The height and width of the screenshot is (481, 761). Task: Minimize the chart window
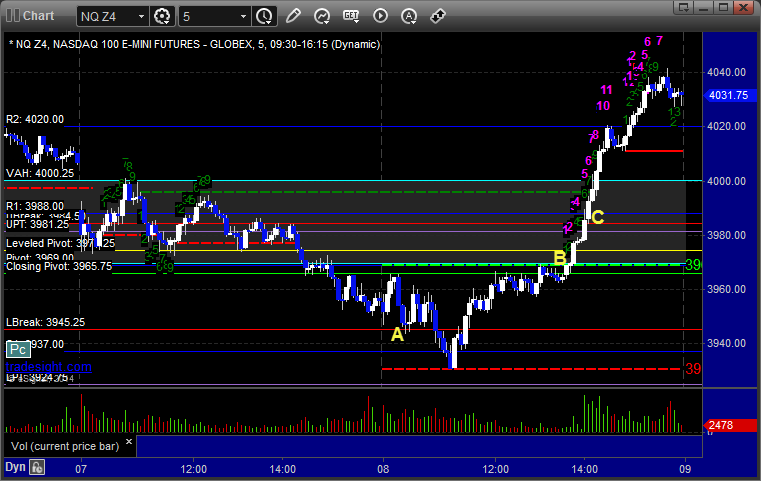point(704,7)
